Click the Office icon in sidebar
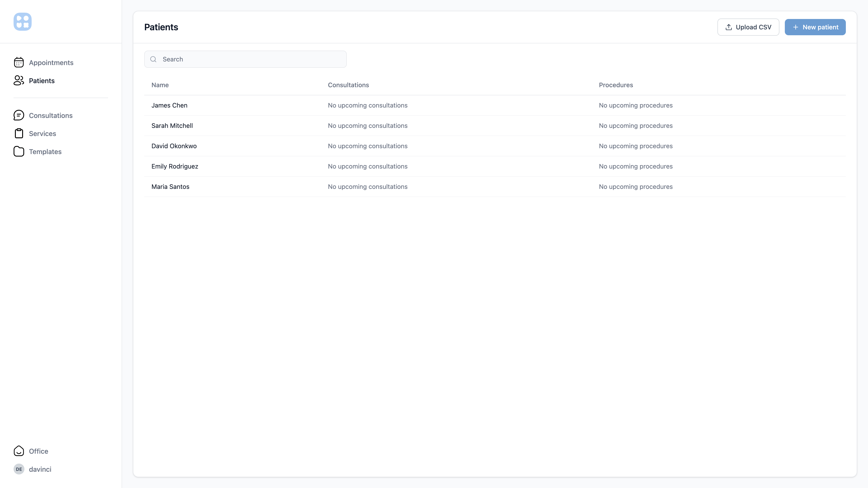The width and height of the screenshot is (868, 488). [19, 451]
